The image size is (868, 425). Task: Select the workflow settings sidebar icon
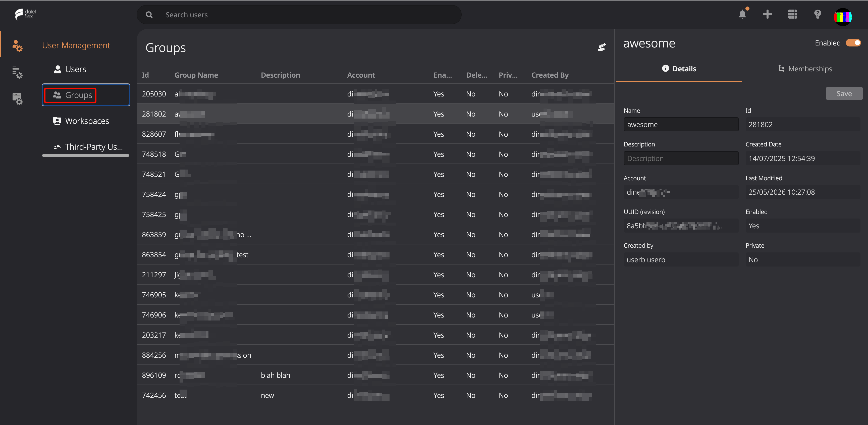click(x=17, y=72)
